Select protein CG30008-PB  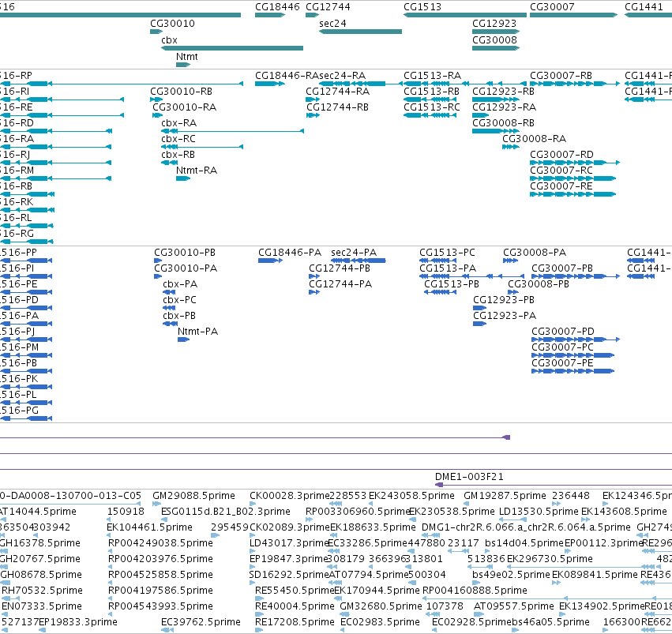tap(539, 284)
